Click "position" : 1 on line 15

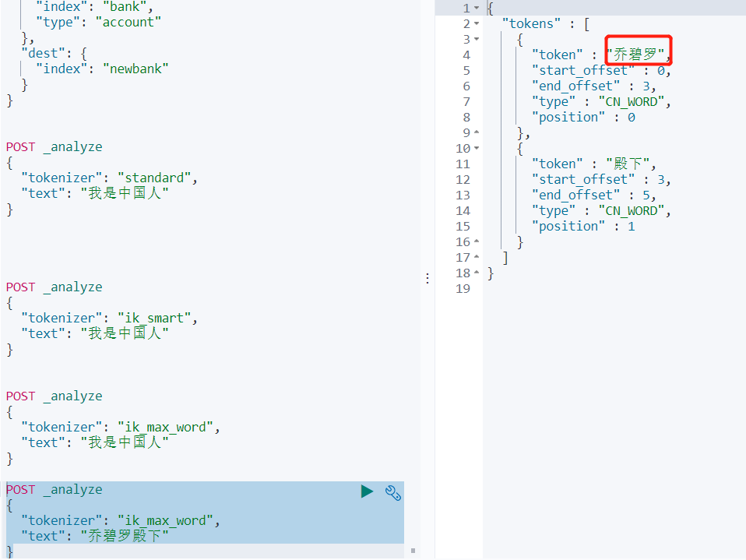[583, 226]
